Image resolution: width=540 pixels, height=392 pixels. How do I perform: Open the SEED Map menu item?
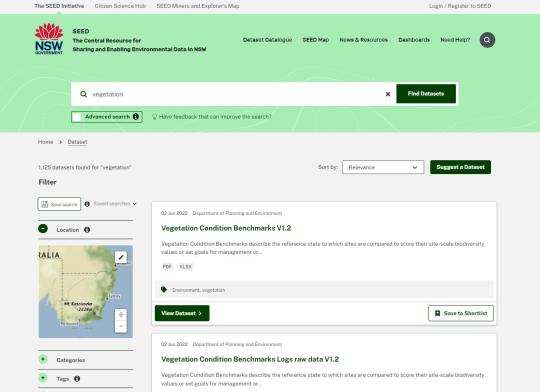[x=316, y=40]
